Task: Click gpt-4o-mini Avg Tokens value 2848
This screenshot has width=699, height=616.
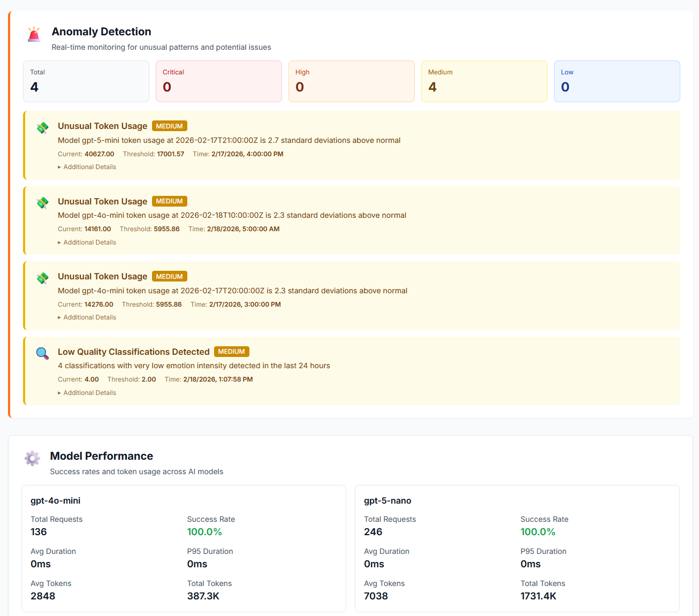Action: pos(43,596)
